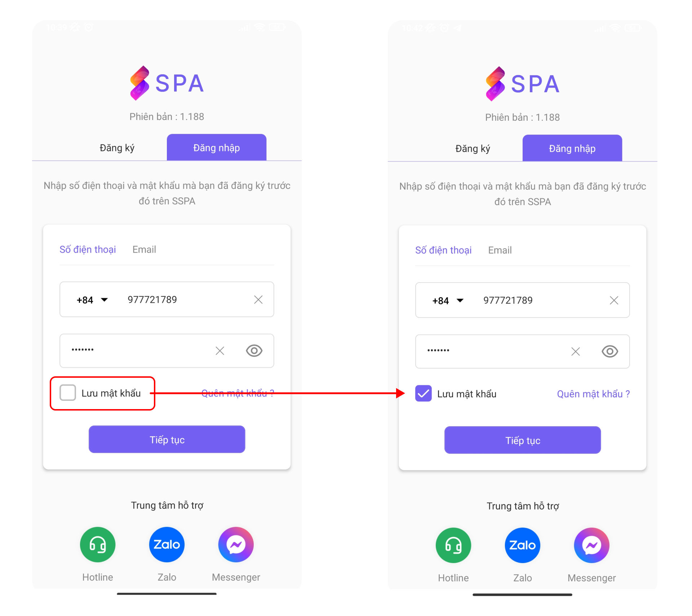The height and width of the screenshot is (616, 692).
Task: Clear password field on right screen
Action: (576, 351)
